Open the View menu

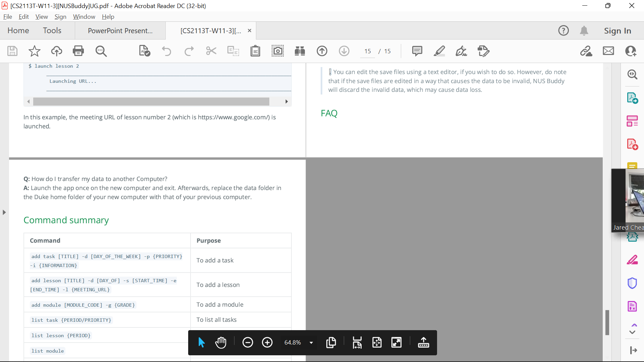(x=42, y=17)
